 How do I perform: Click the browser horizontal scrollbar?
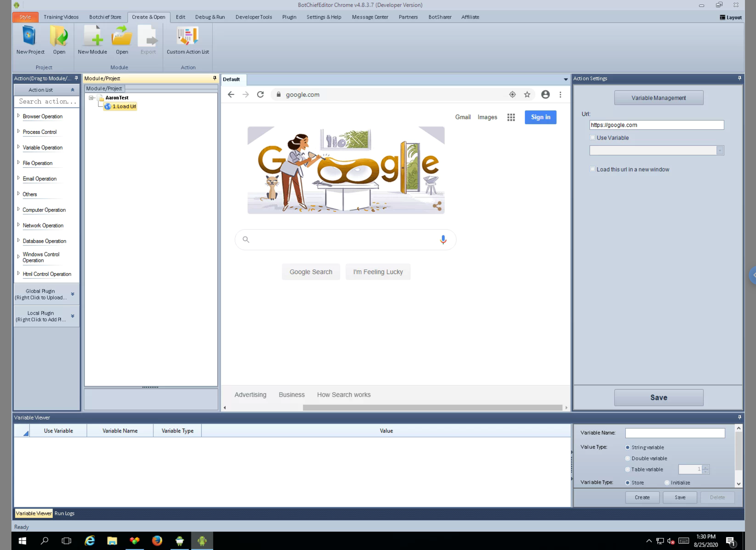click(432, 407)
